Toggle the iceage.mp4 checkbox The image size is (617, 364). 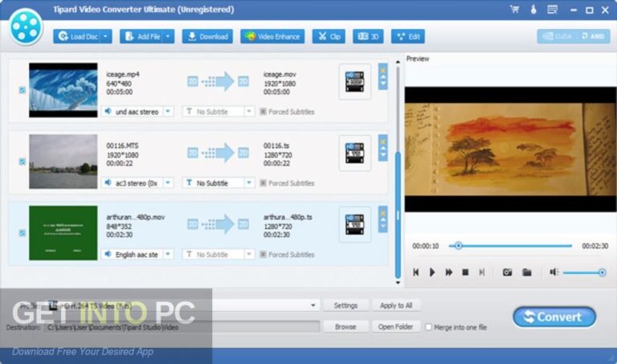(22, 90)
